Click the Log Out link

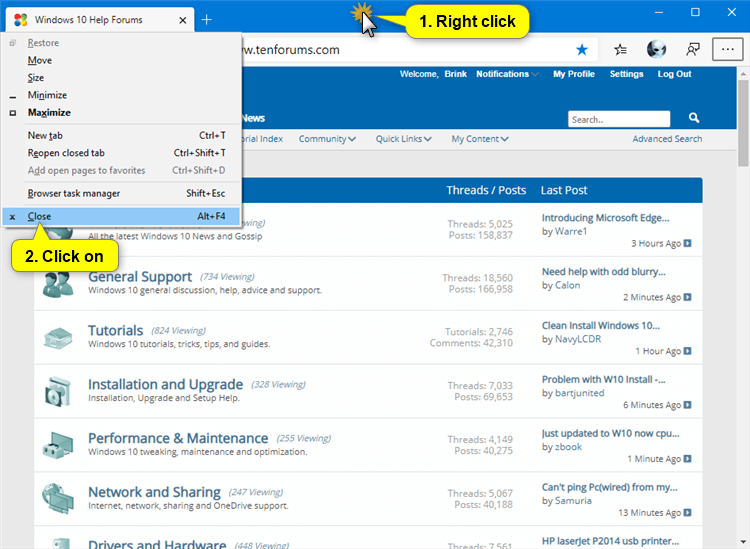[x=674, y=74]
